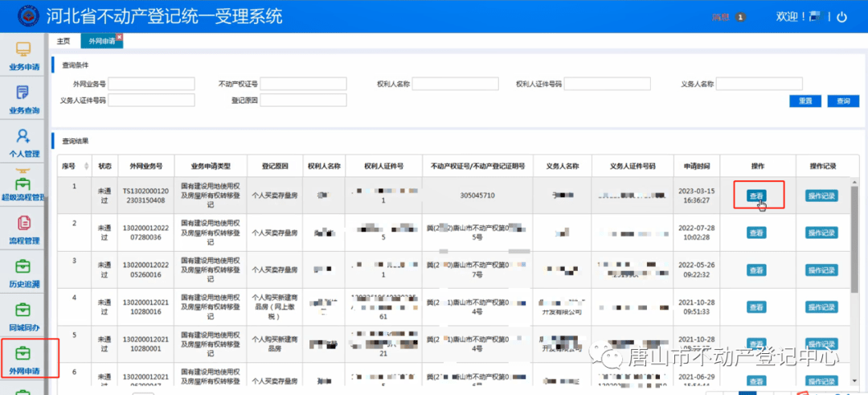Go to 个人管理 in sidebar
The image size is (868, 395).
point(23,142)
